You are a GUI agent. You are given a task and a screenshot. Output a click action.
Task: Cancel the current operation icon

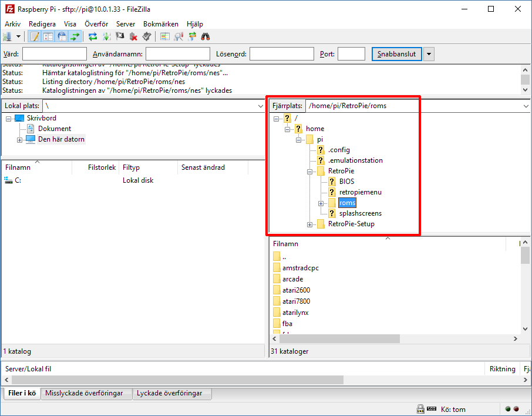pyautogui.click(x=120, y=36)
